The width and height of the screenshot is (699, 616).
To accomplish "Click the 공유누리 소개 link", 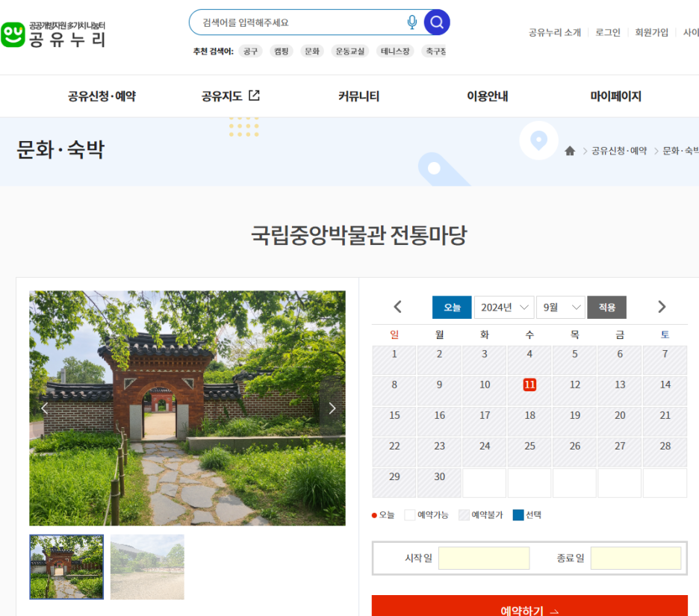I will [555, 32].
